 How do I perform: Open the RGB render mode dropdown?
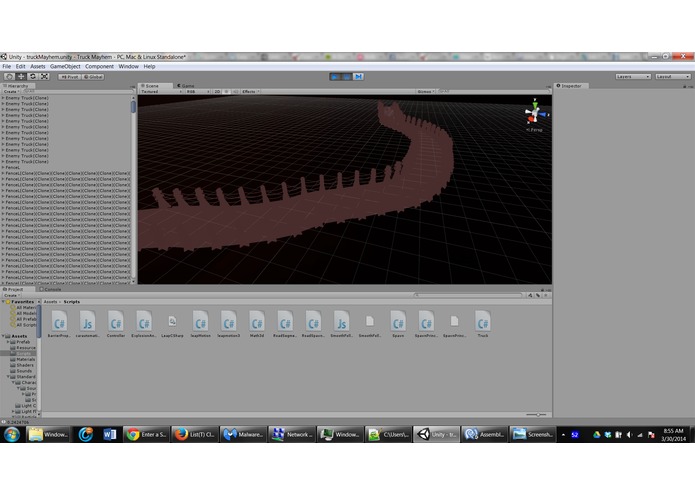[x=198, y=92]
